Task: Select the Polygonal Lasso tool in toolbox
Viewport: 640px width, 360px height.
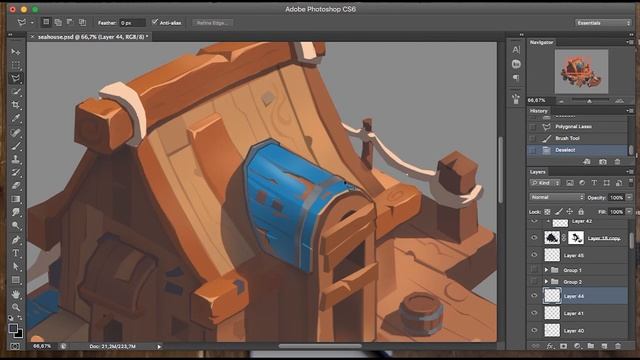Action: click(x=16, y=78)
